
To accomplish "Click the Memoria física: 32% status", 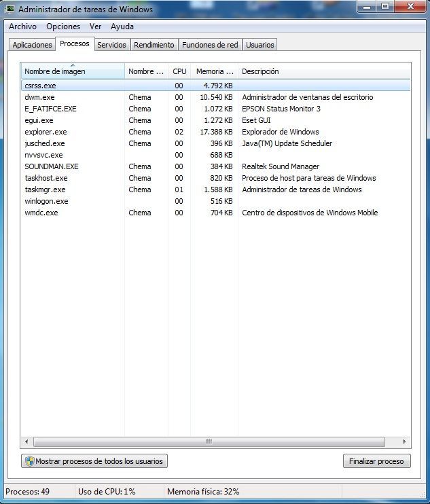I will click(203, 492).
